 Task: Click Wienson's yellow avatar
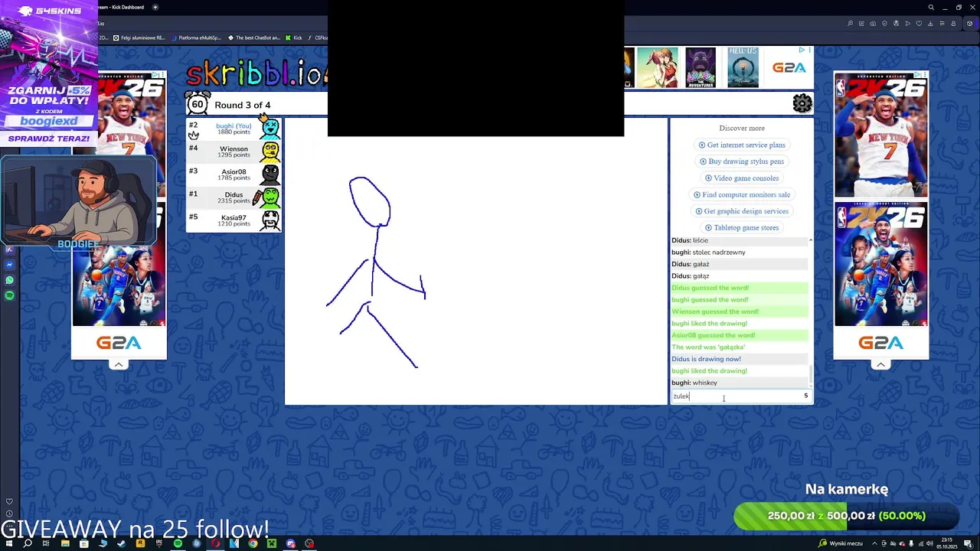pos(270,152)
